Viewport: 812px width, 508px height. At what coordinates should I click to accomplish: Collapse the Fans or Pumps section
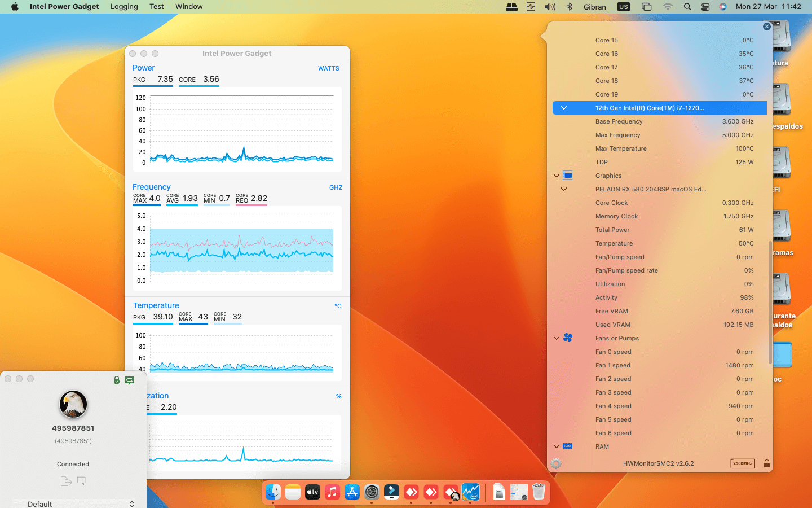[x=557, y=338]
